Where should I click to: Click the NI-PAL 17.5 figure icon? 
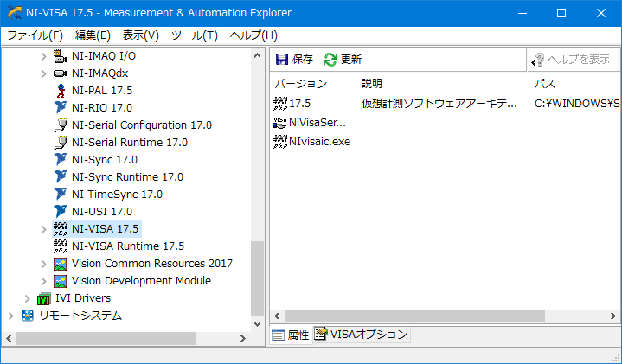[x=61, y=91]
